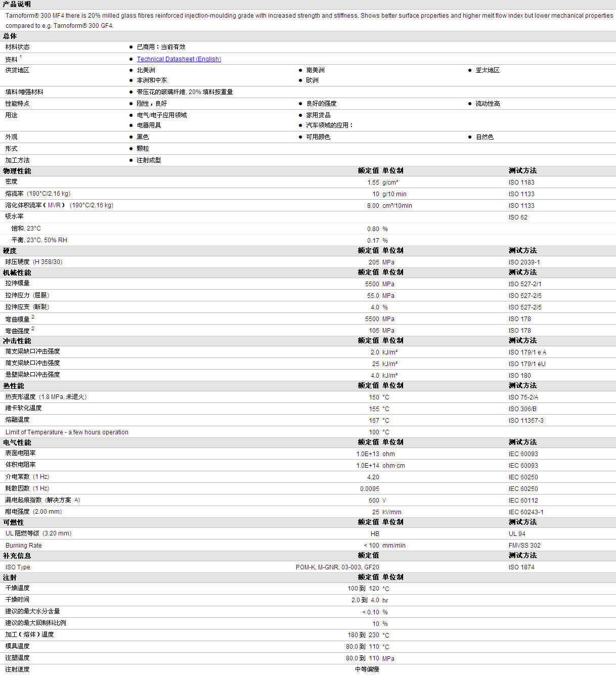Select the test method ISO 527-2/1

point(525,284)
